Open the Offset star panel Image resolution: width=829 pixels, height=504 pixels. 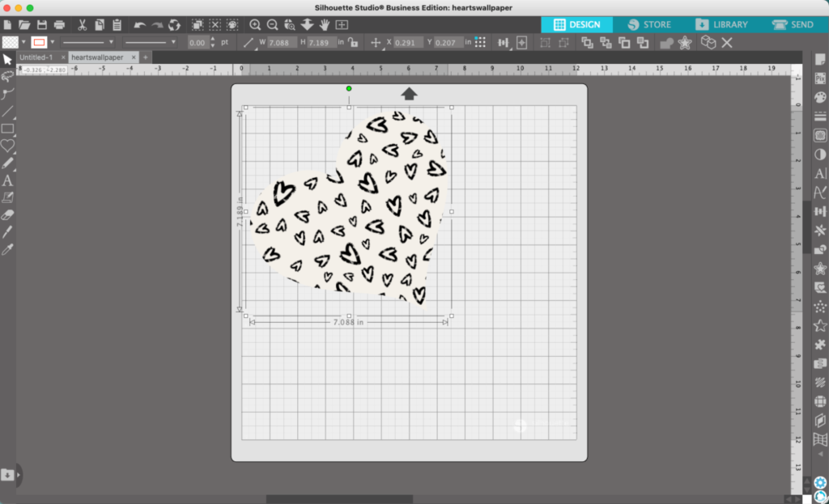[x=820, y=269]
